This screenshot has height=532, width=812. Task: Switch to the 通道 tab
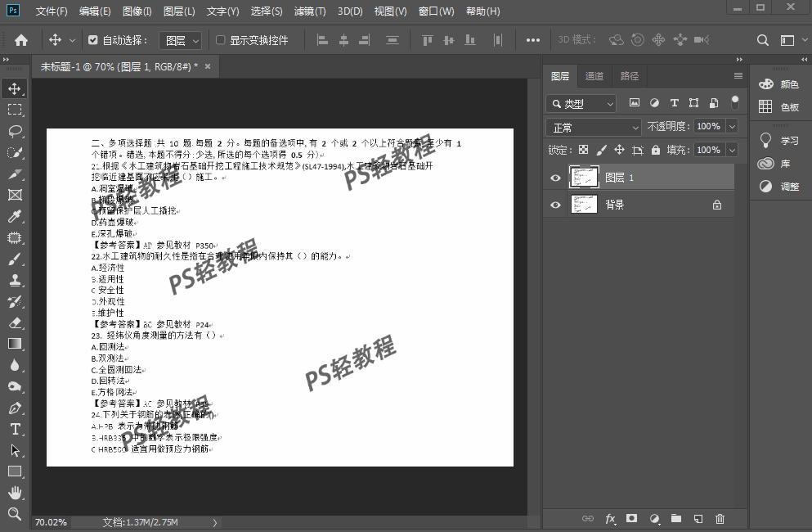pos(594,75)
